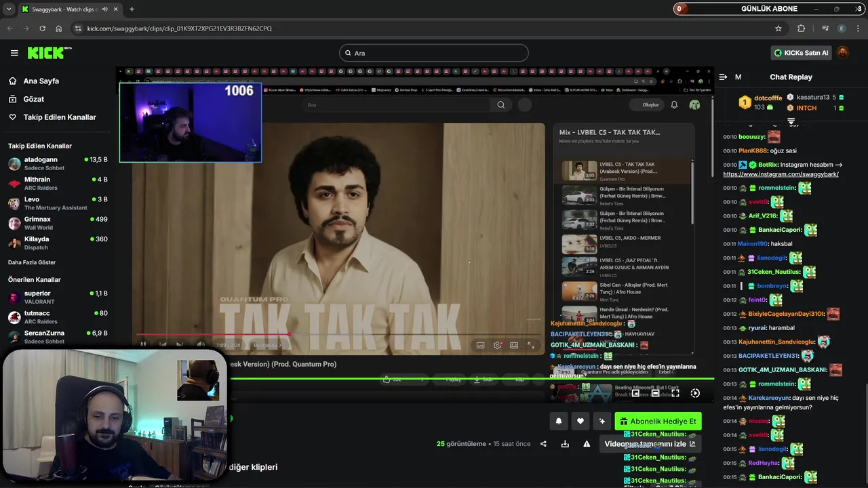This screenshot has width=868, height=488.
Task: Bookmark this page with the star icon
Action: point(778,28)
